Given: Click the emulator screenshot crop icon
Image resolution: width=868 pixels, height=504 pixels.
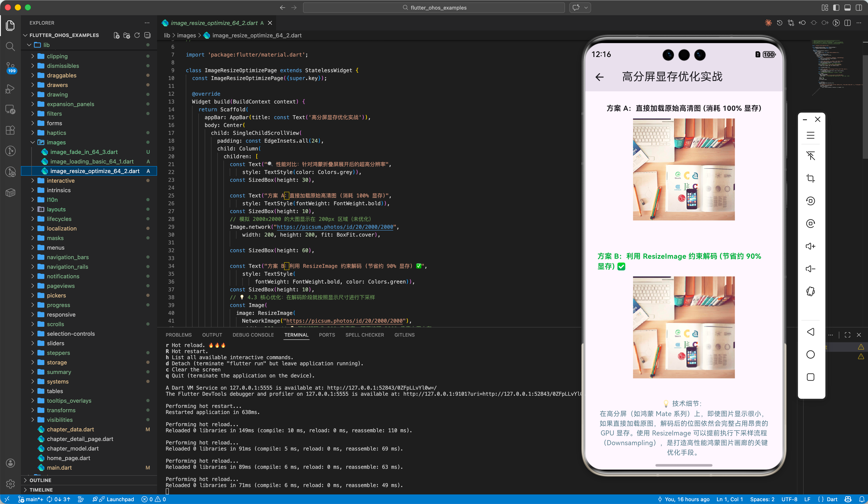Looking at the screenshot, I should click(x=811, y=178).
